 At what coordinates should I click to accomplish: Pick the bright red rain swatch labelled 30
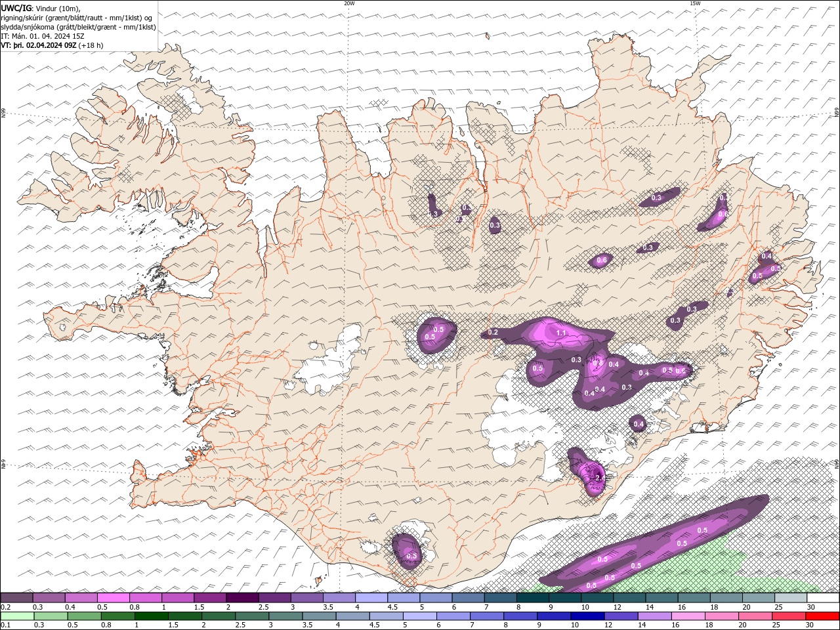pyautogui.click(x=823, y=616)
